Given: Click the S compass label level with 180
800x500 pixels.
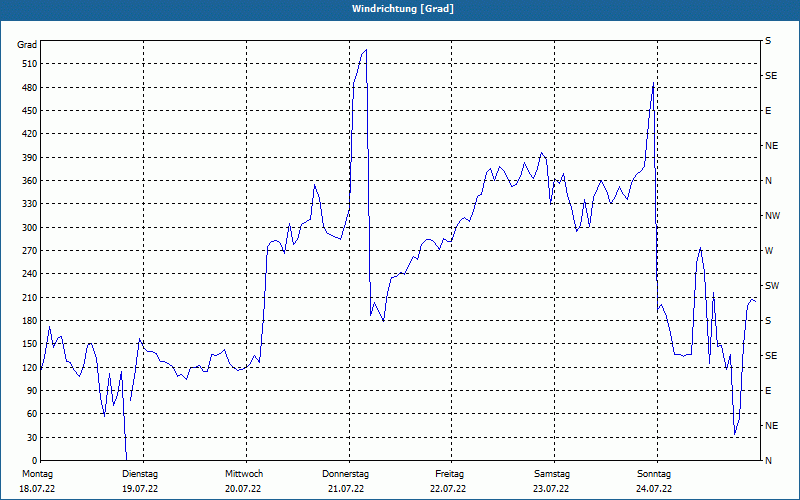Looking at the screenshot, I should [768, 321].
